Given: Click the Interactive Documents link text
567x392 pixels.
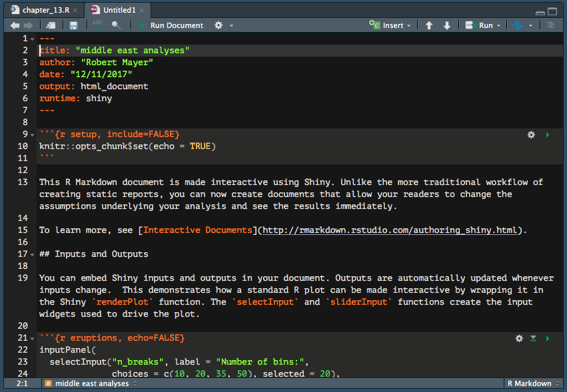Looking at the screenshot, I should pyautogui.click(x=198, y=230).
